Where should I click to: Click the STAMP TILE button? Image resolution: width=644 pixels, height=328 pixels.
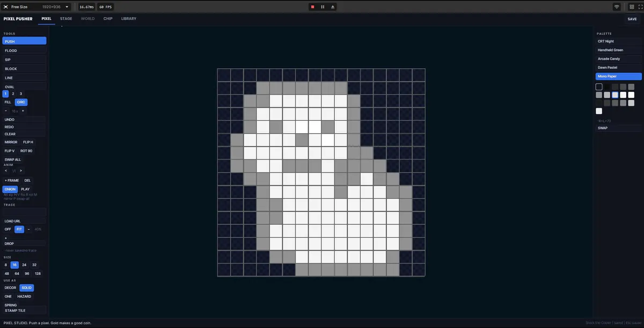tap(24, 310)
